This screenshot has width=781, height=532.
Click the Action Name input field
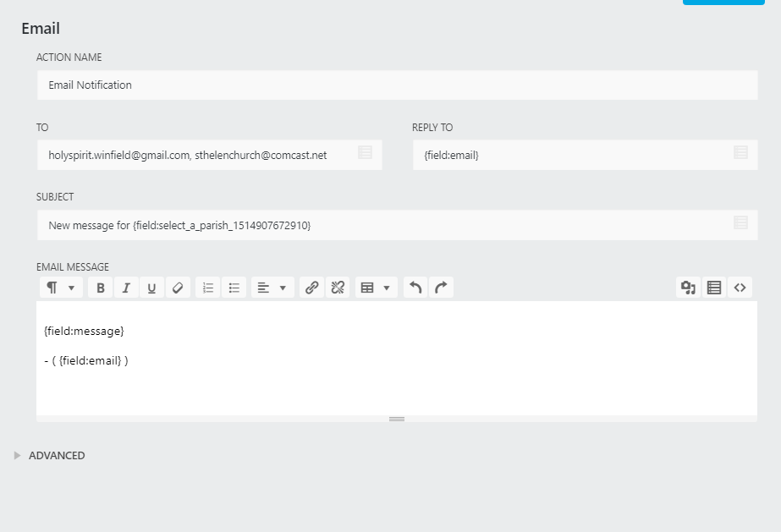pyautogui.click(x=397, y=85)
